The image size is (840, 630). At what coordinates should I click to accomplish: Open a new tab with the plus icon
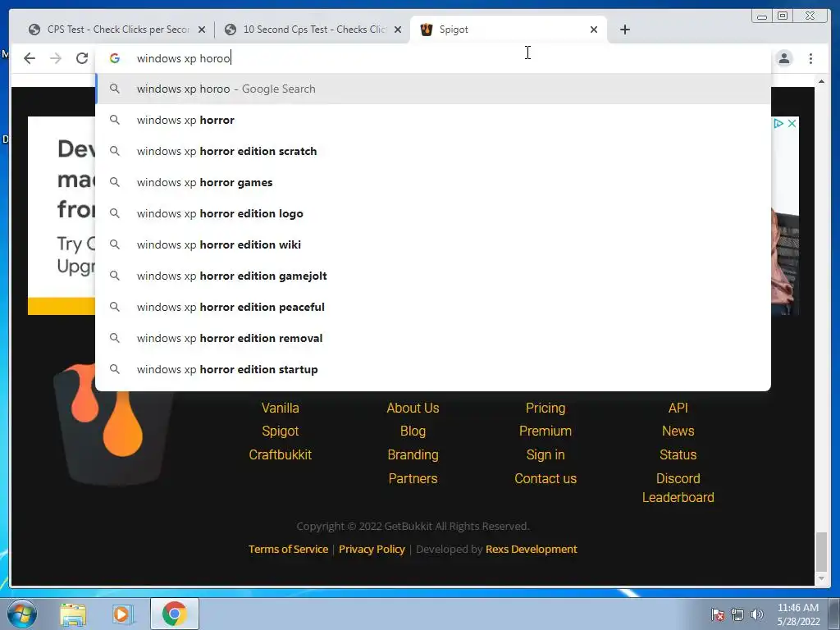pyautogui.click(x=624, y=30)
